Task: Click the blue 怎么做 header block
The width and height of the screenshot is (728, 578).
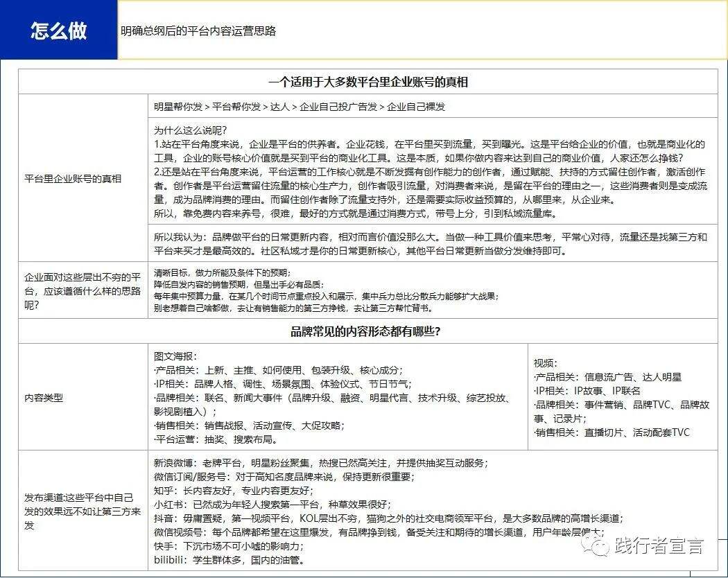Action: tap(58, 30)
